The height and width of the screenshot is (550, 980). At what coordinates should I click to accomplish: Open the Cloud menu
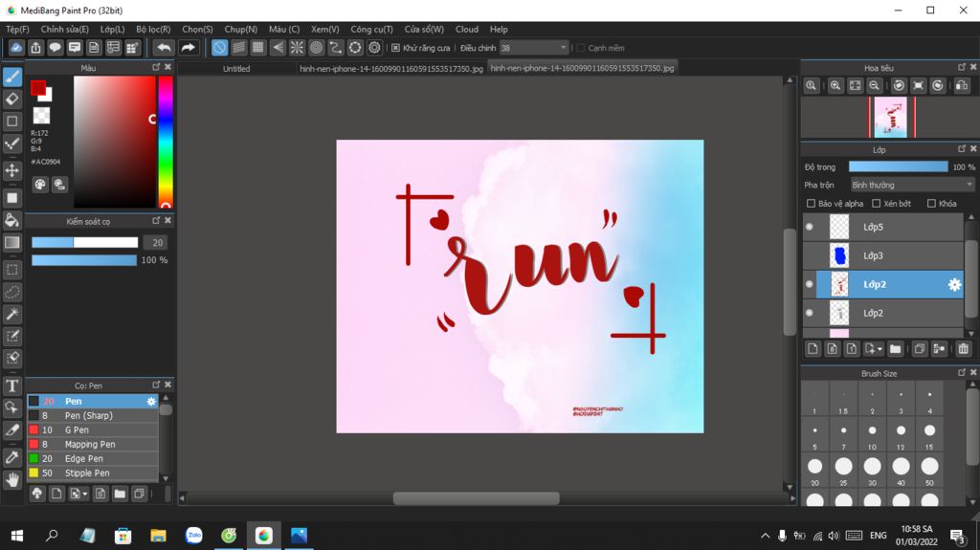click(467, 30)
